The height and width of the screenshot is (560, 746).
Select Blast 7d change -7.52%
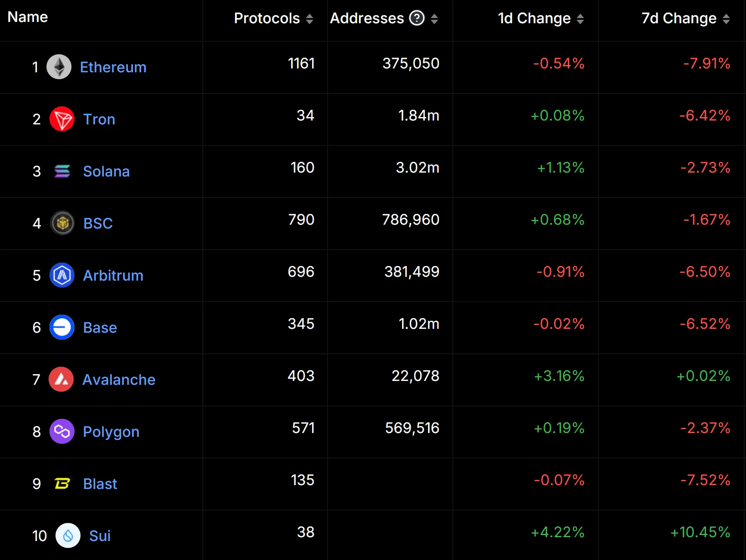click(705, 480)
